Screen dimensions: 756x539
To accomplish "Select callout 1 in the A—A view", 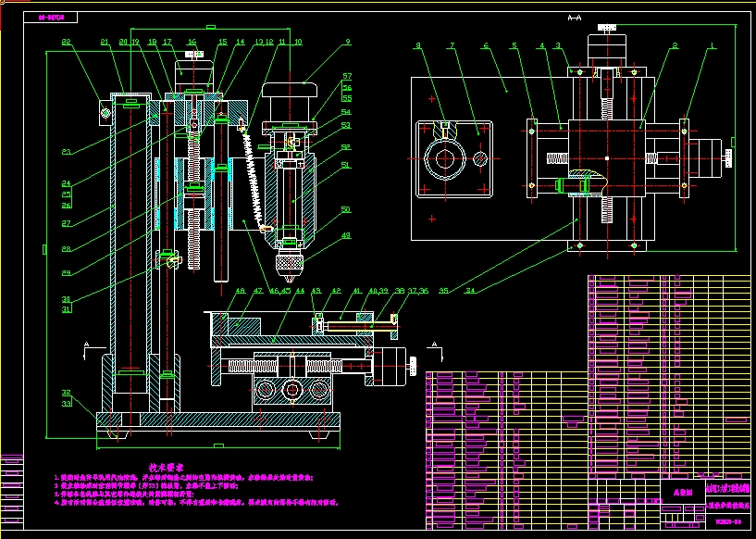I will [x=711, y=45].
